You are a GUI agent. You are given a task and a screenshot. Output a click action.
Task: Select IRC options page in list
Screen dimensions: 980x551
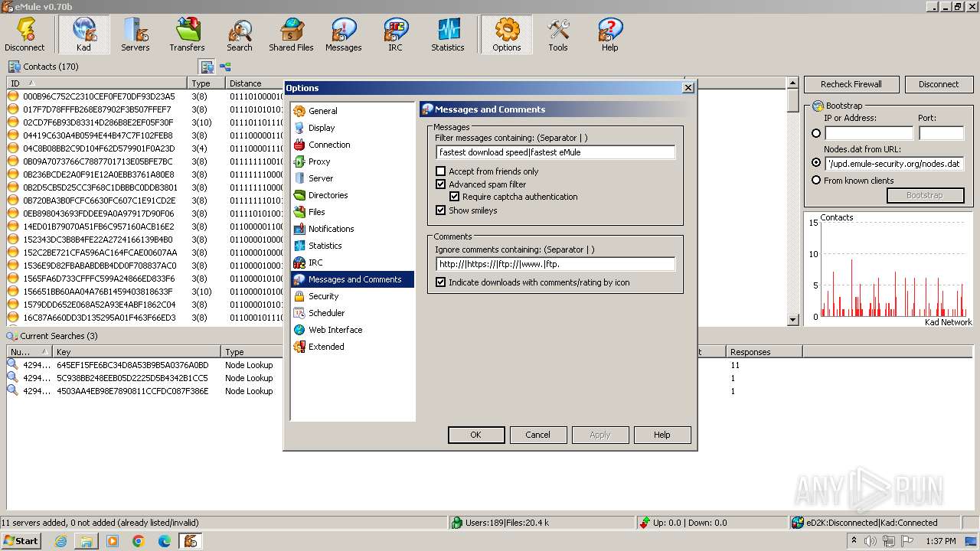click(x=315, y=262)
